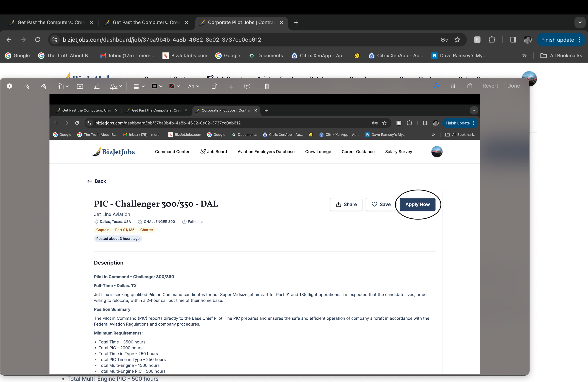
Task: Bookmark this page with star icon
Action: (x=457, y=40)
